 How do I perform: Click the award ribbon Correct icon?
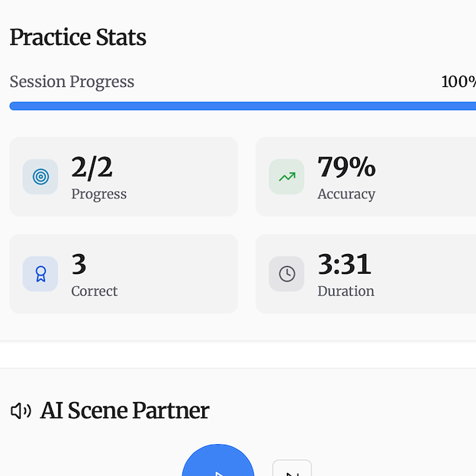(40, 274)
